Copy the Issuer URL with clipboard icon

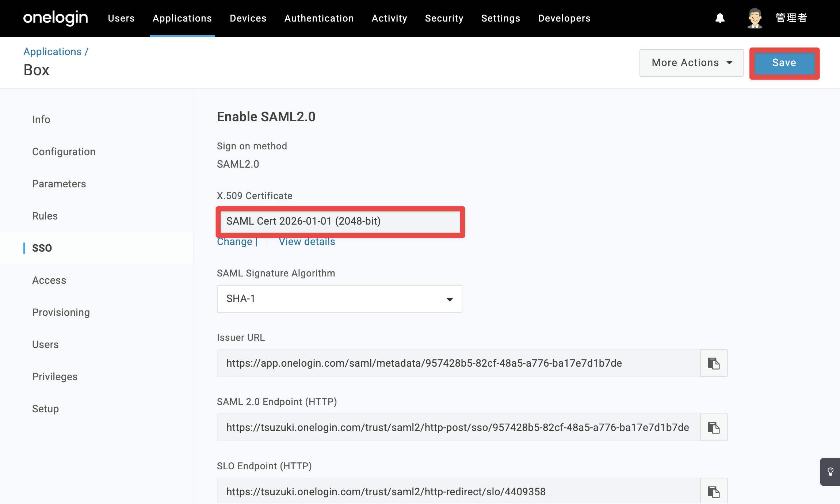(714, 363)
